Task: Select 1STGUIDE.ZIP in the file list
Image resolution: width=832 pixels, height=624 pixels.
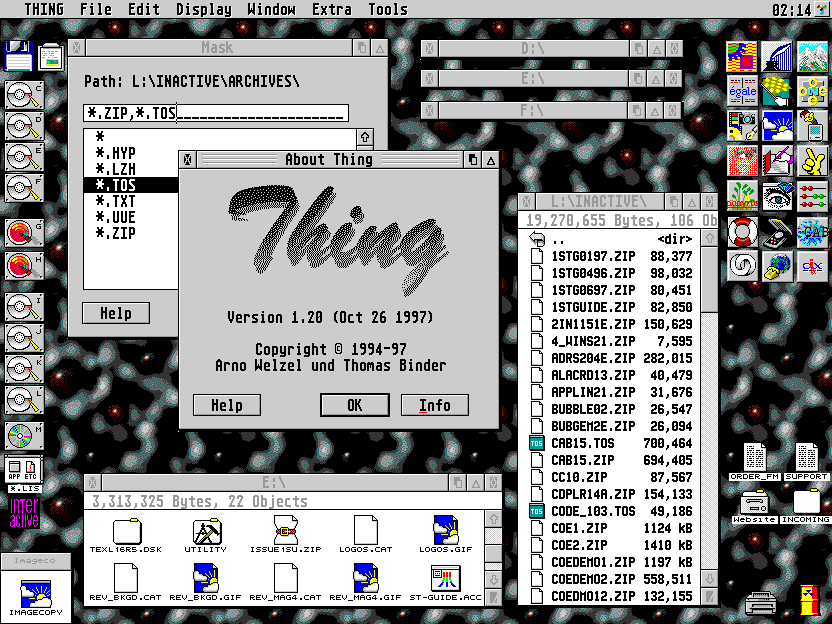Action: click(x=611, y=308)
